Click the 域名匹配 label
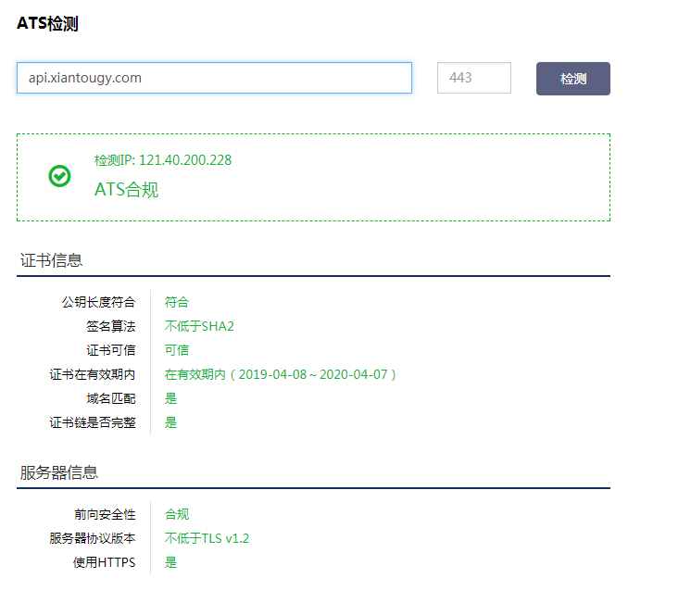 point(110,398)
